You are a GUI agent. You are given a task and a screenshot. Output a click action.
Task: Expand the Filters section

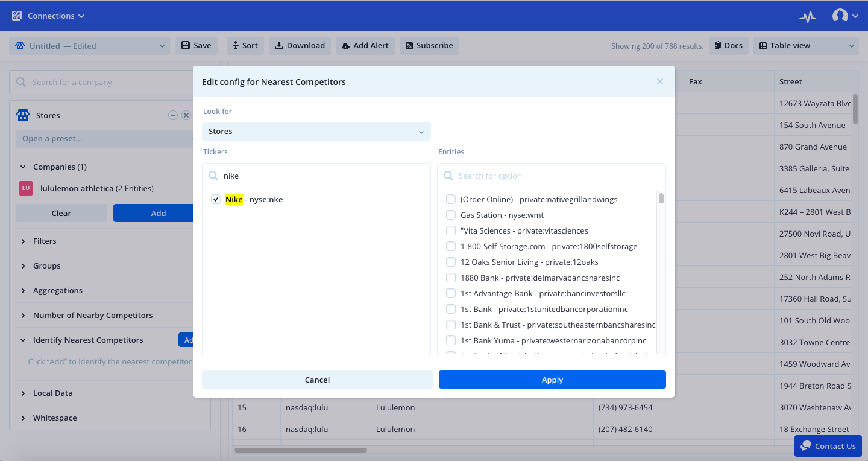(23, 241)
